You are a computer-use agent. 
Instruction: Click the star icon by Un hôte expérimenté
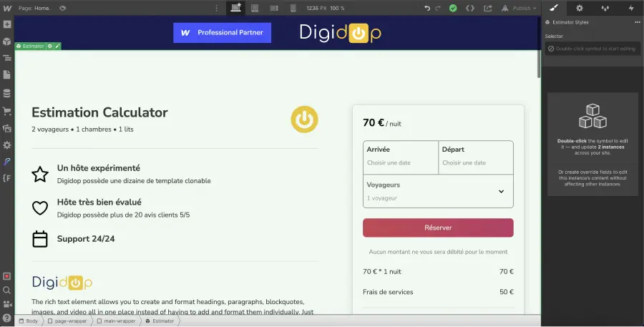40,174
